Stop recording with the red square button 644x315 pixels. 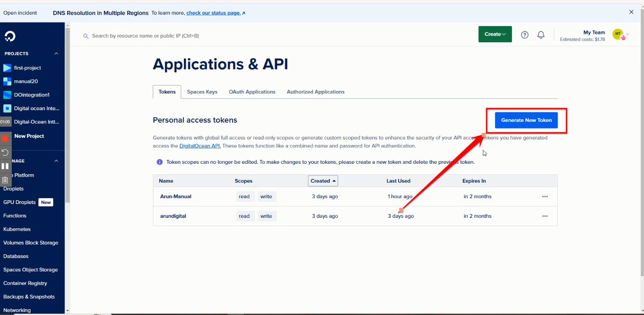tap(5, 138)
